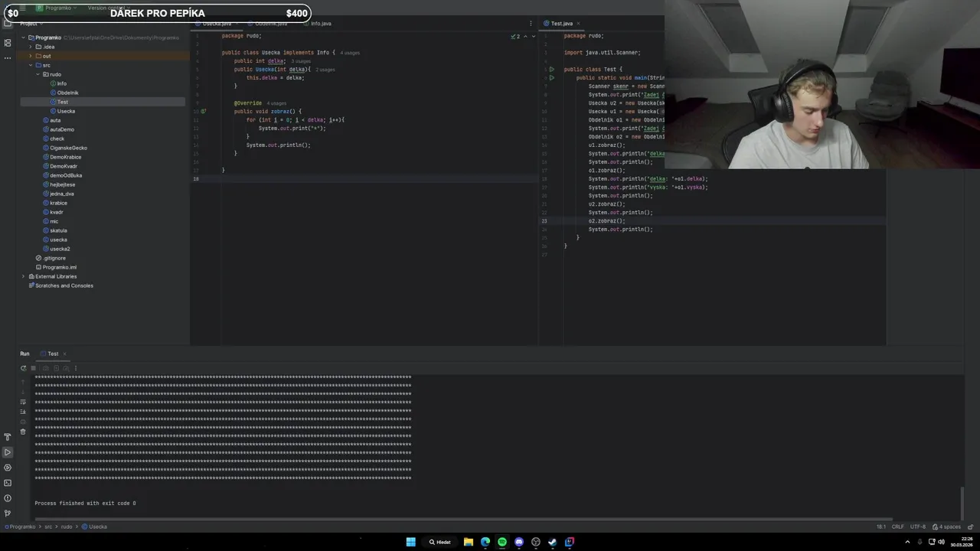Image resolution: width=980 pixels, height=551 pixels.
Task: Select the Test run tab
Action: (x=52, y=354)
